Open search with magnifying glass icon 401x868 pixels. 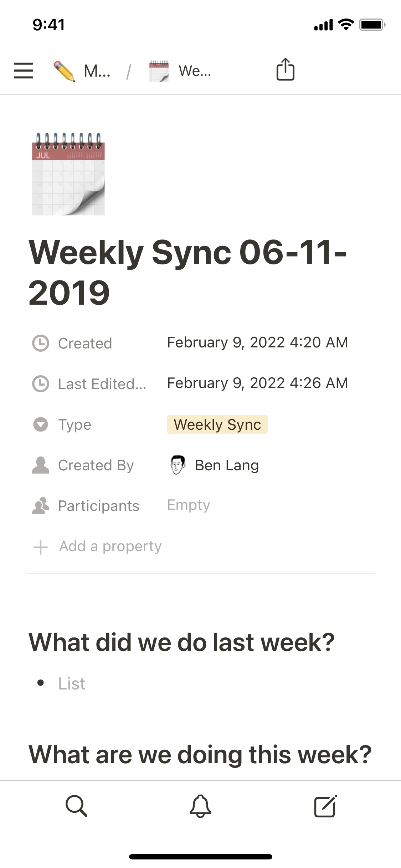(x=76, y=805)
